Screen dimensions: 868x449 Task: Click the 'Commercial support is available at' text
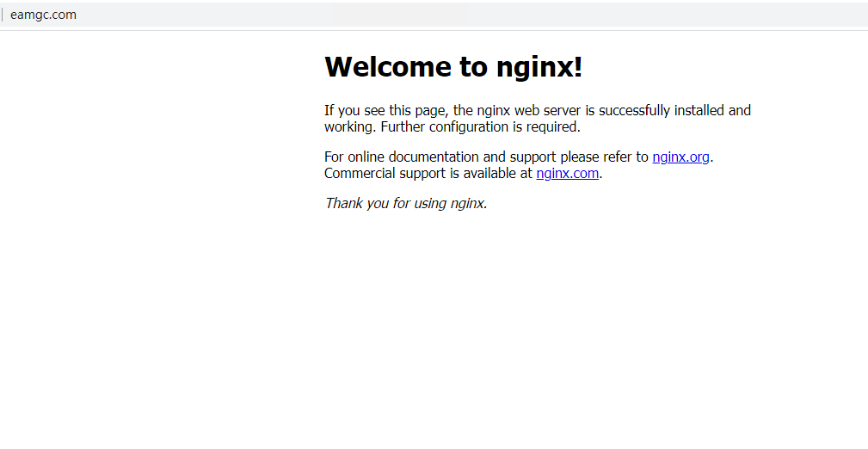coord(428,173)
